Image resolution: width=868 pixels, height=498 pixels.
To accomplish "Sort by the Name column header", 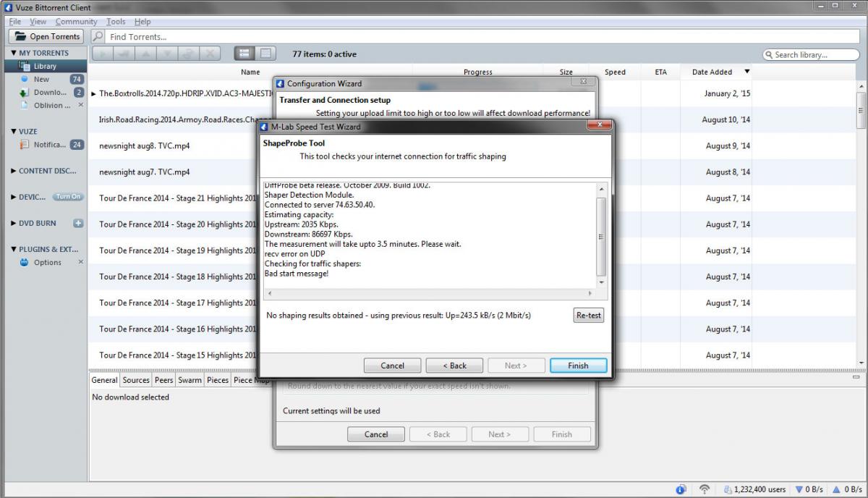I will [x=250, y=72].
